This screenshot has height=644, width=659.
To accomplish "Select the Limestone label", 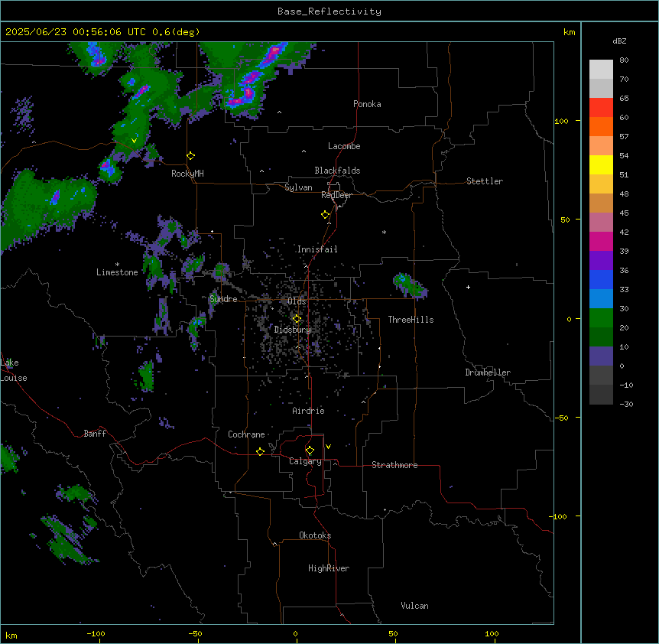I will pyautogui.click(x=117, y=272).
